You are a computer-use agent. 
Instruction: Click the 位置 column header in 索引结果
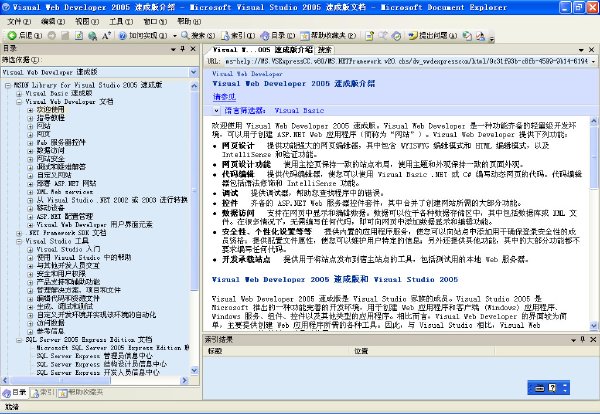(421, 351)
